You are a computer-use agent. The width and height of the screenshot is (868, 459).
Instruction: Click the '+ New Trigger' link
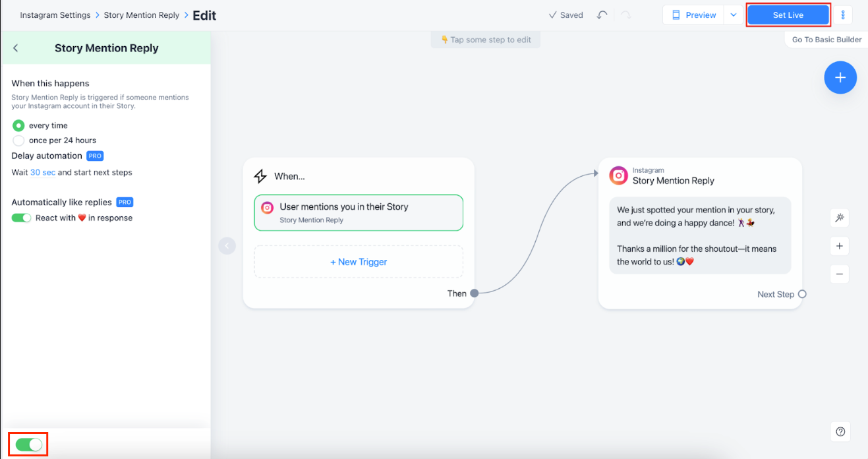tap(359, 262)
